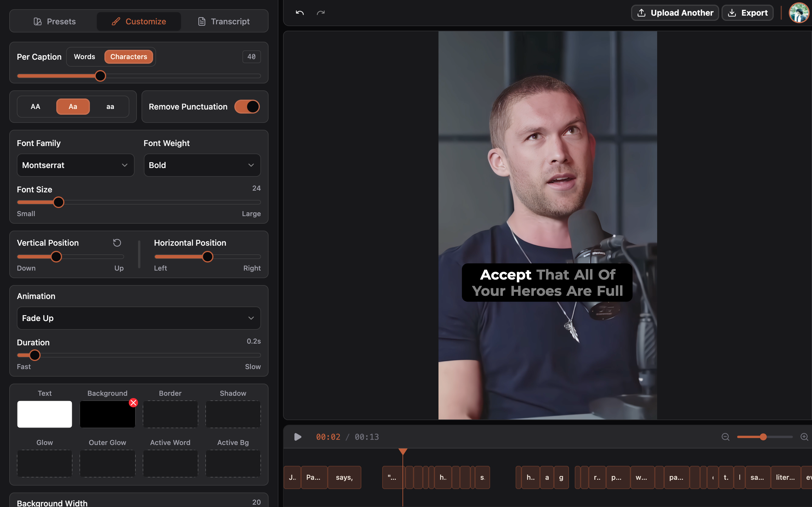
Task: Play the video preview
Action: pos(298,437)
